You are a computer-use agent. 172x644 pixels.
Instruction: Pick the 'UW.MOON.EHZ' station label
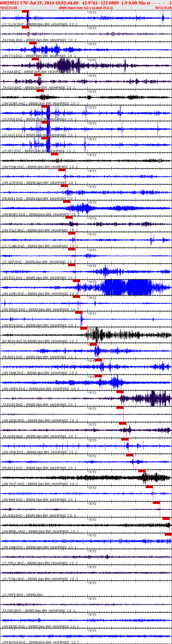[14, 642]
